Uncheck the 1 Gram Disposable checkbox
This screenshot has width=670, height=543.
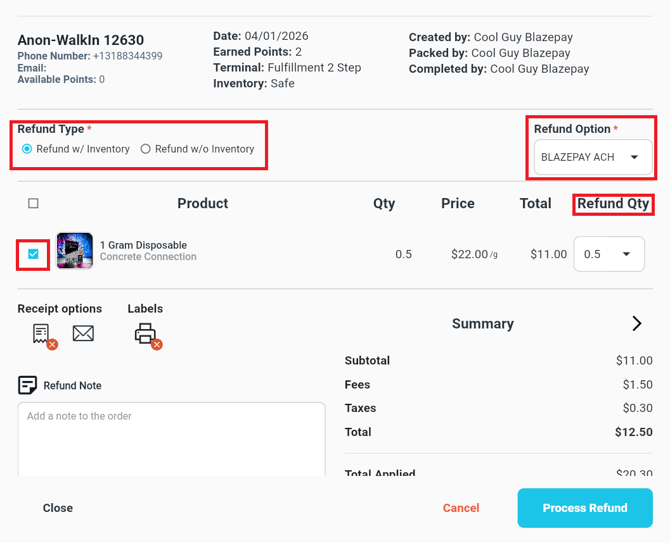(x=33, y=254)
